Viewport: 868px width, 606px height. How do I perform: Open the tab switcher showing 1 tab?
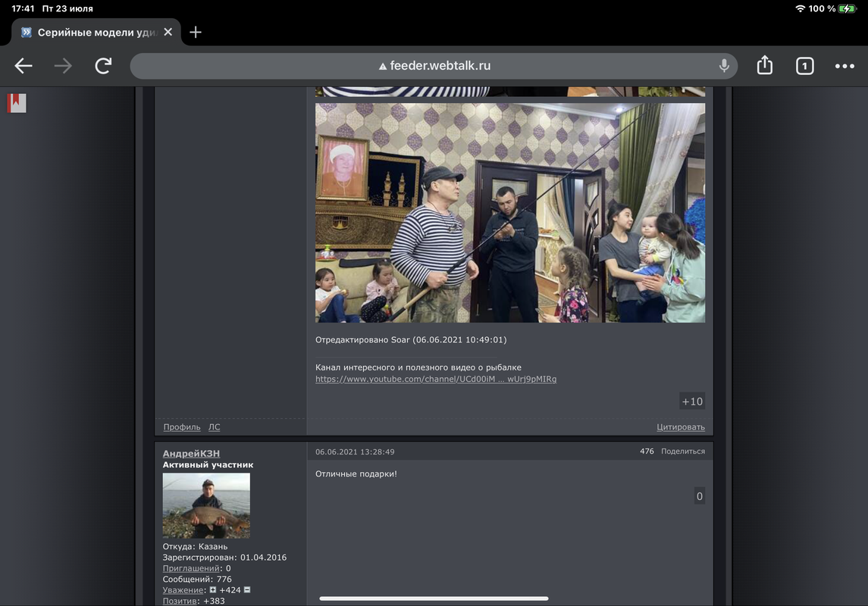click(805, 67)
